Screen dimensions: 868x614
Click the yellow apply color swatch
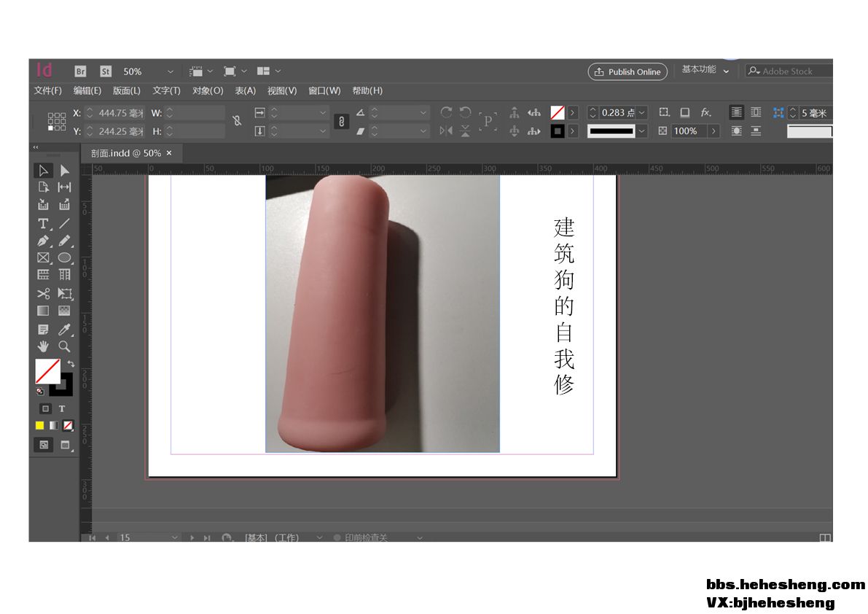(x=40, y=425)
